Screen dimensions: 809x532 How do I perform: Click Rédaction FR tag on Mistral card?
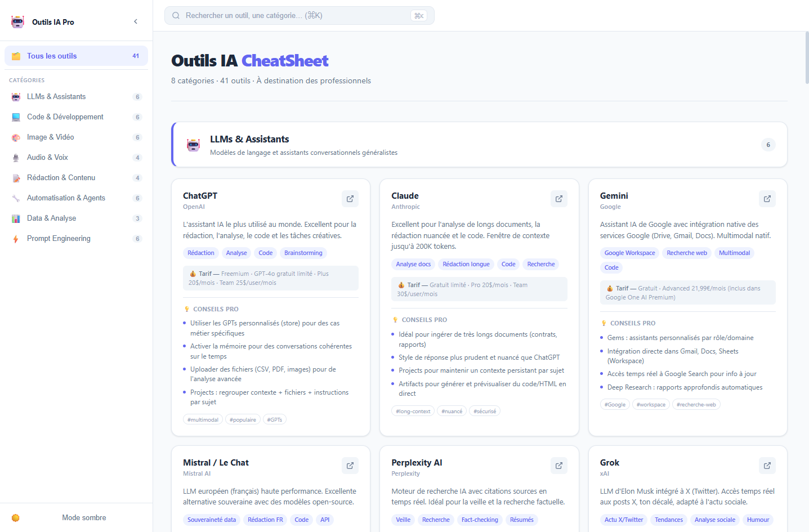tap(265, 520)
